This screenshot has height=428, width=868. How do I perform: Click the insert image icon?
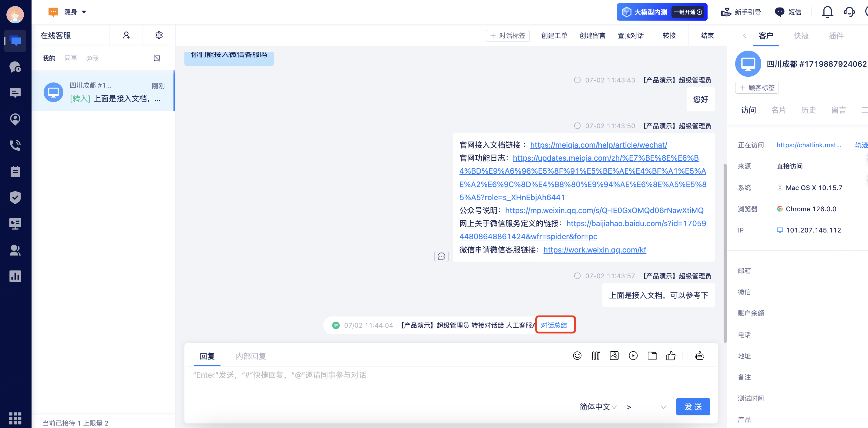(614, 356)
